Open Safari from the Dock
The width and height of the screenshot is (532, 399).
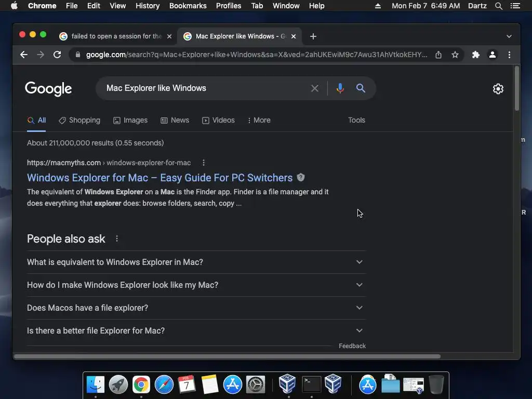164,384
